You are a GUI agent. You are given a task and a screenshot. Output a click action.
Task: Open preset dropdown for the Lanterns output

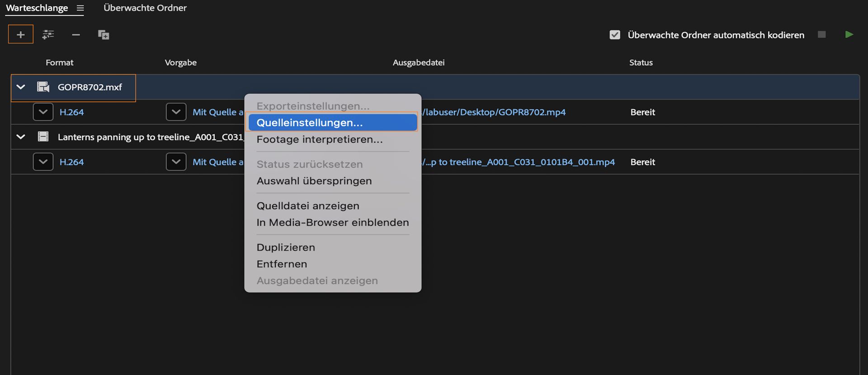176,161
